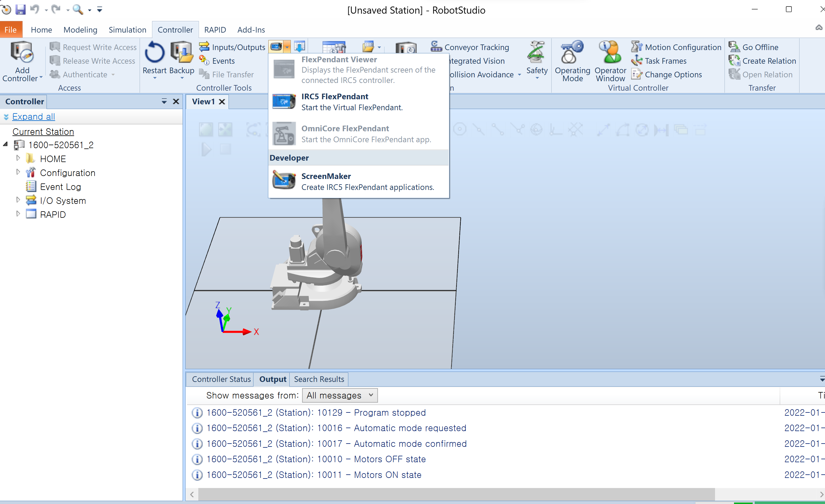The image size is (825, 504).
Task: Open the Collision Avoidance dropdown arrow
Action: (519, 75)
